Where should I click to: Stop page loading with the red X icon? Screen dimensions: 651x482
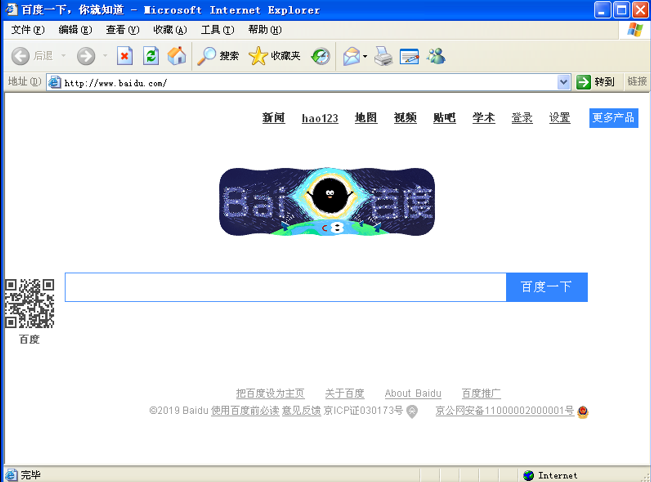[x=125, y=56]
